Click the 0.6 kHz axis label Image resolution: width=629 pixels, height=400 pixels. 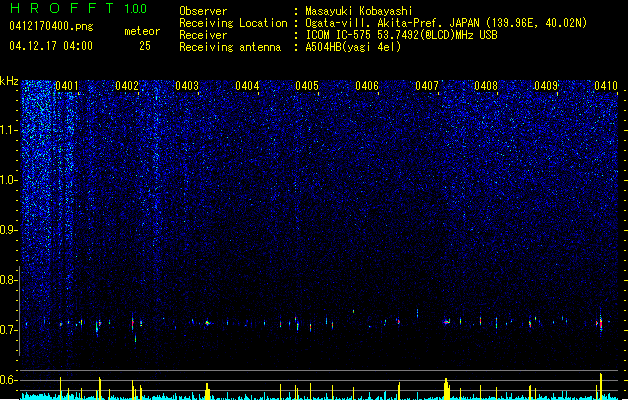point(8,380)
